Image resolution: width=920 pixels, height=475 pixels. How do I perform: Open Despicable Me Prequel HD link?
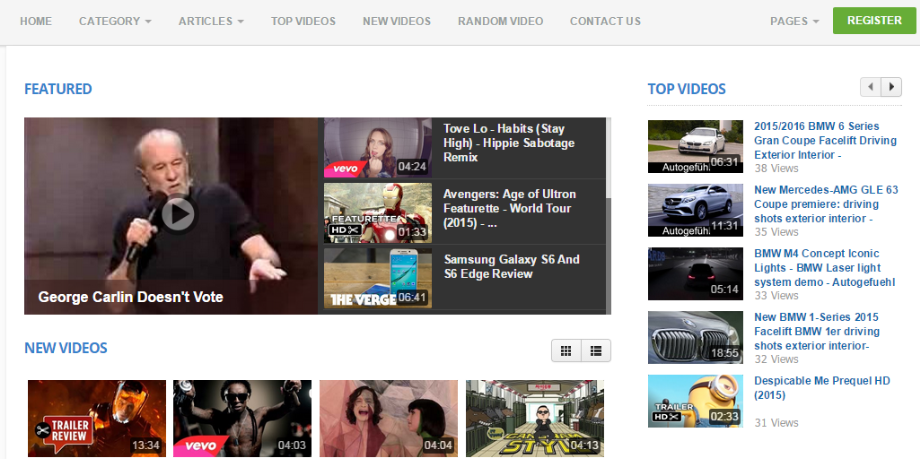822,388
